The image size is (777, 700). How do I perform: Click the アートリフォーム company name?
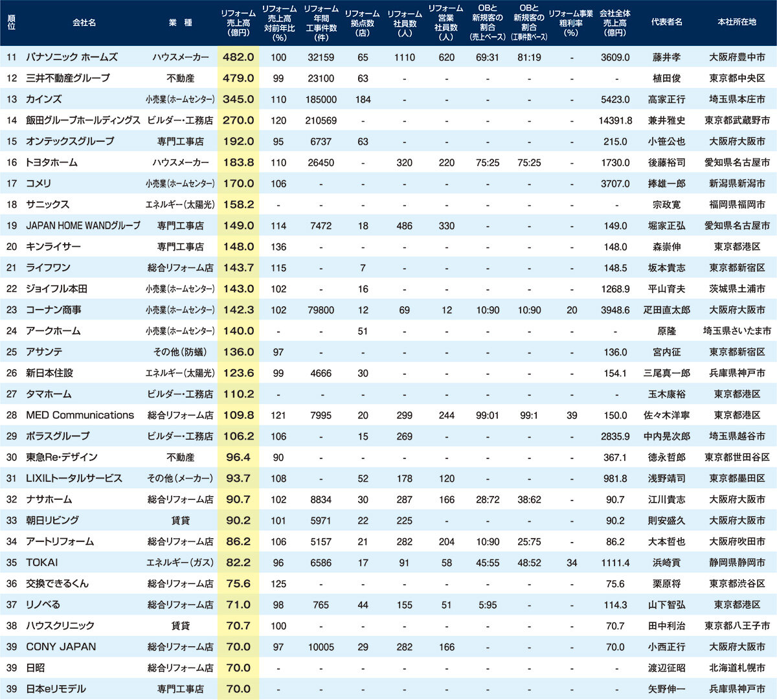click(x=60, y=541)
